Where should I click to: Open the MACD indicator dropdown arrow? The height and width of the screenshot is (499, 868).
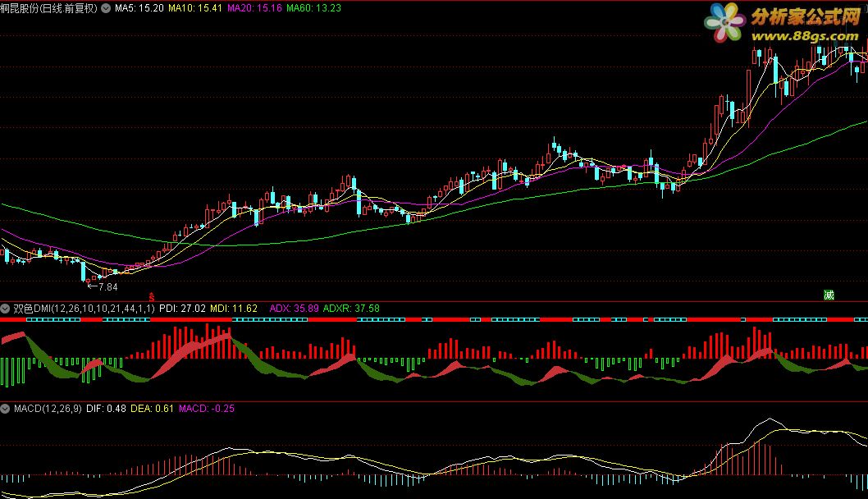[x=5, y=409]
